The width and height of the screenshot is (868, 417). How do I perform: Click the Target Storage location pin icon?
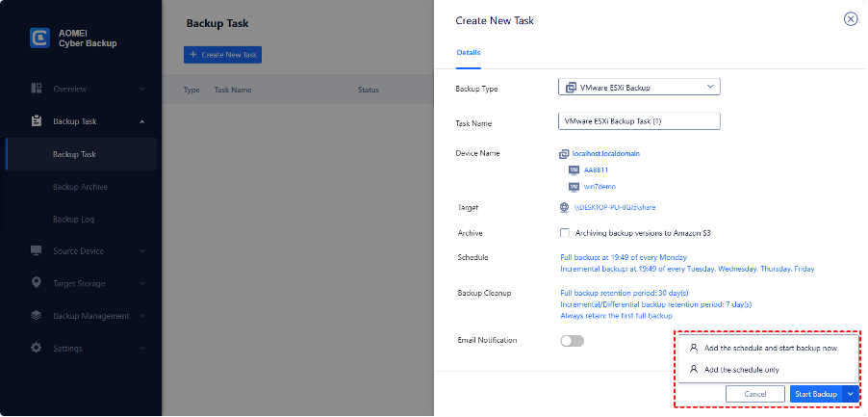coord(37,283)
